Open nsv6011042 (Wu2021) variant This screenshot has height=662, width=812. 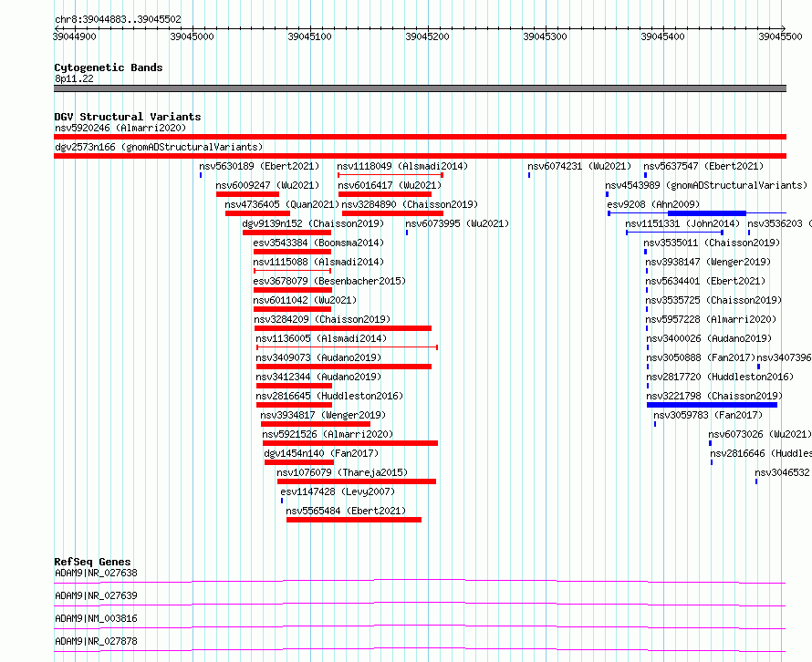click(x=305, y=300)
